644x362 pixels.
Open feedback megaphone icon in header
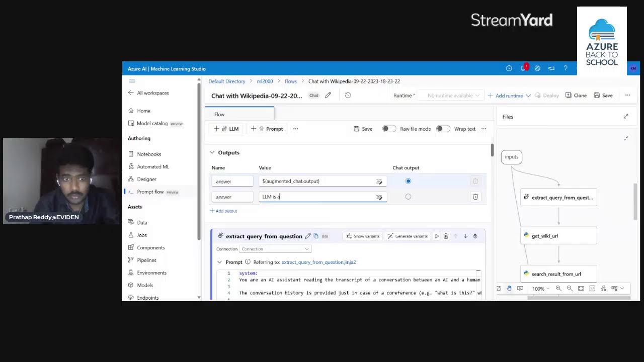pyautogui.click(x=551, y=68)
